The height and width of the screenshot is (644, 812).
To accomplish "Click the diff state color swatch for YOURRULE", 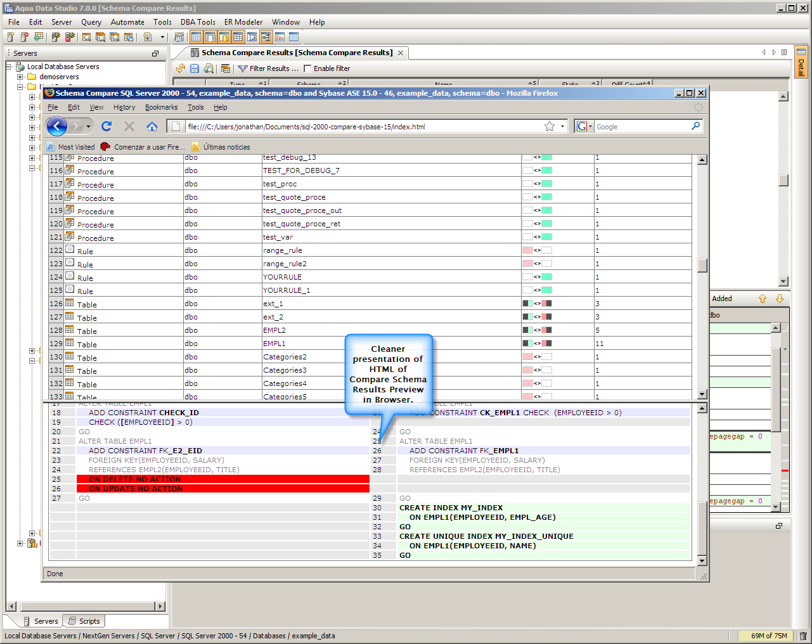I will click(x=537, y=276).
